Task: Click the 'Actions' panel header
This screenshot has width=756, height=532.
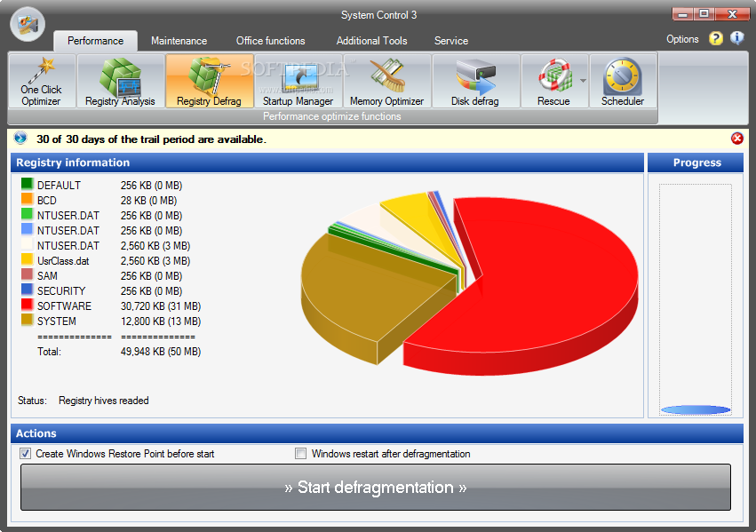Action: click(x=377, y=433)
